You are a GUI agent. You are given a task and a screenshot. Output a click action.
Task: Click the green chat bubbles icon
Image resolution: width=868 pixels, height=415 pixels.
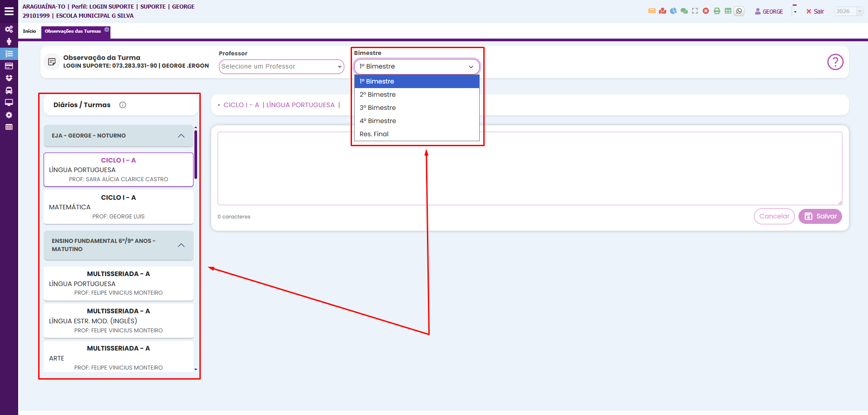click(x=684, y=11)
